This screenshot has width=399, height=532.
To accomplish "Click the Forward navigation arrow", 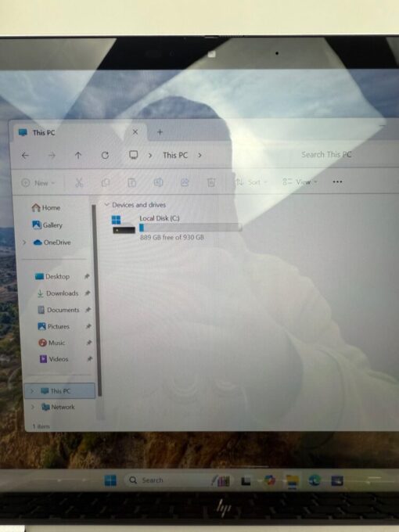I will 52,156.
